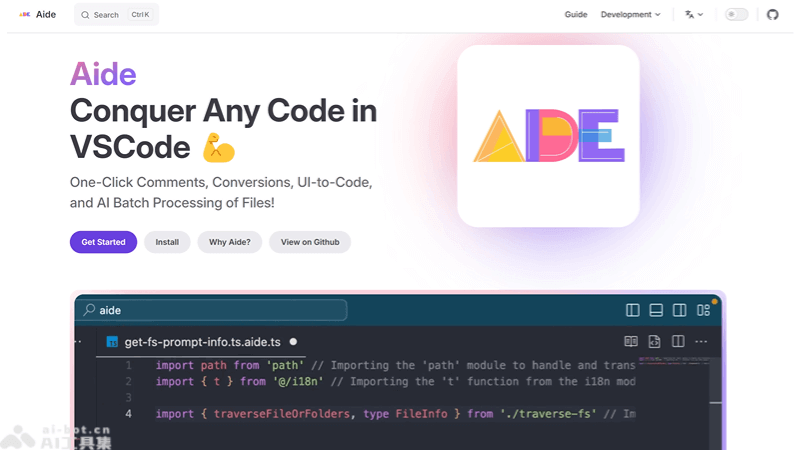Image resolution: width=800 pixels, height=450 pixels.
Task: Focus the Search box in the header
Action: point(116,15)
